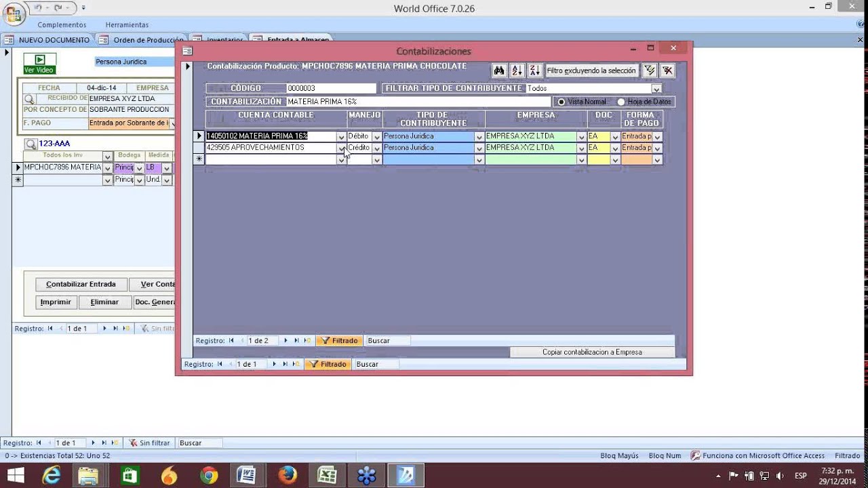Image resolution: width=868 pixels, height=488 pixels.
Task: Open the Manejo dropdown showing Crédito
Action: (377, 148)
